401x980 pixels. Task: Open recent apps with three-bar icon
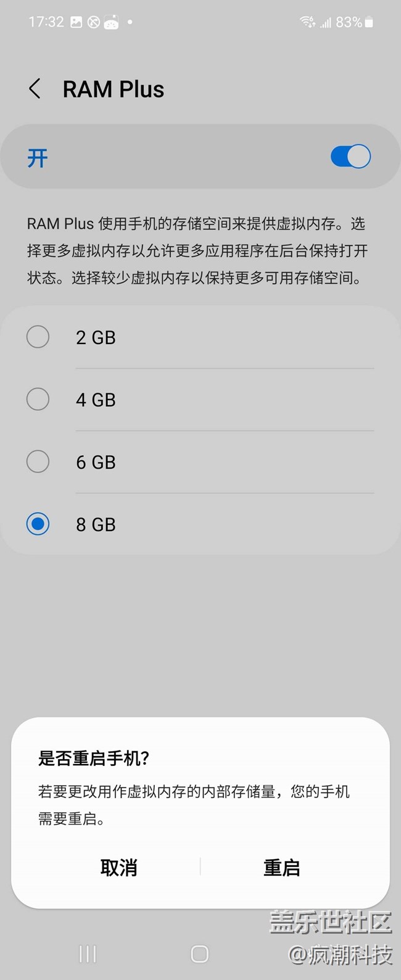point(88,954)
